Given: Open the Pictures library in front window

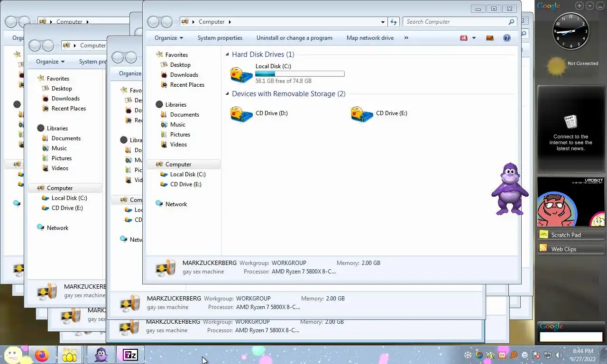Looking at the screenshot, I should click(175, 135).
